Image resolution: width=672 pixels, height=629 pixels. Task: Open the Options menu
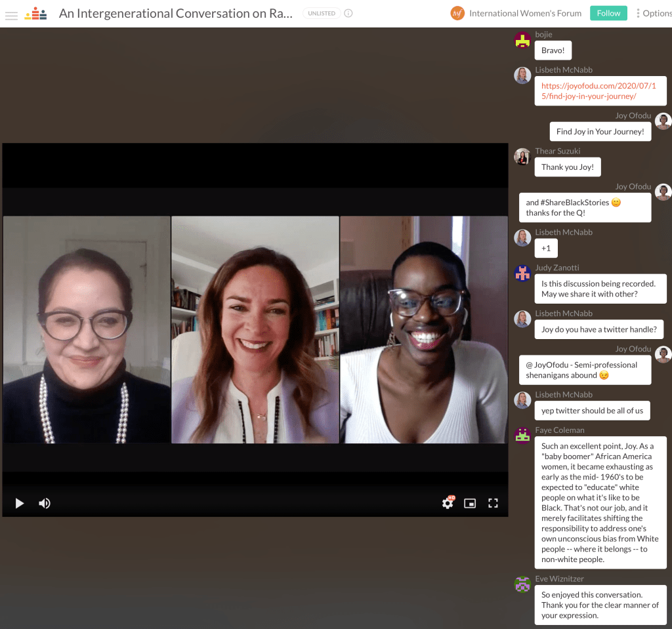coord(654,13)
